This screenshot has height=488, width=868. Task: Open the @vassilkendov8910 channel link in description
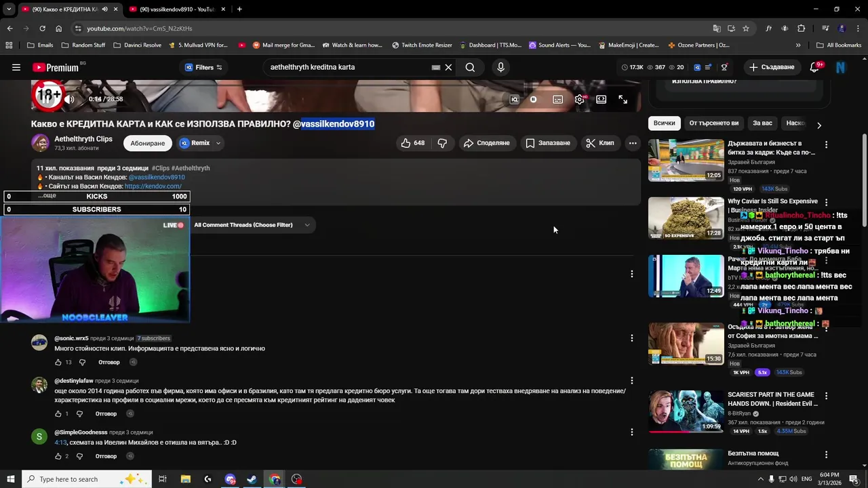157,178
